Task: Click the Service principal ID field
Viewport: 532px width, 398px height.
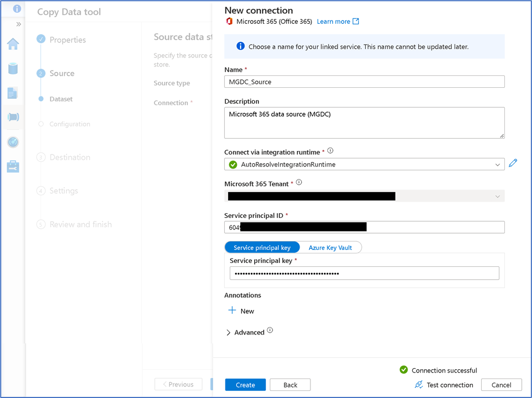Action: tap(365, 227)
